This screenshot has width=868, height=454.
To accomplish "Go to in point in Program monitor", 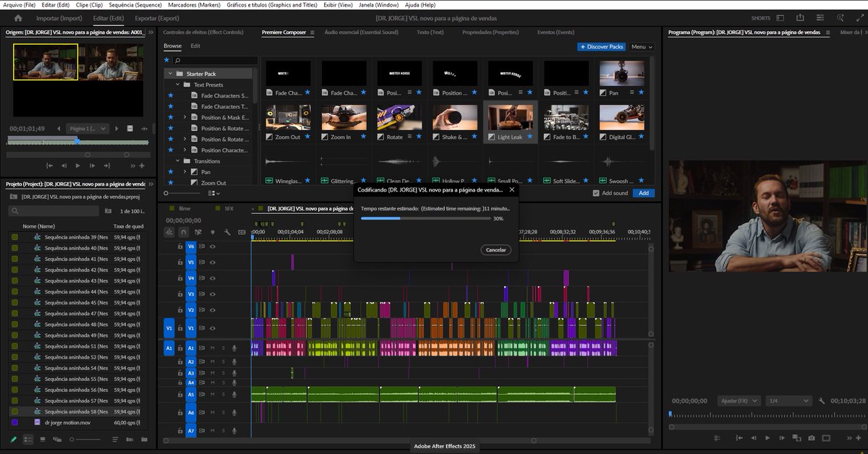I will tap(738, 438).
